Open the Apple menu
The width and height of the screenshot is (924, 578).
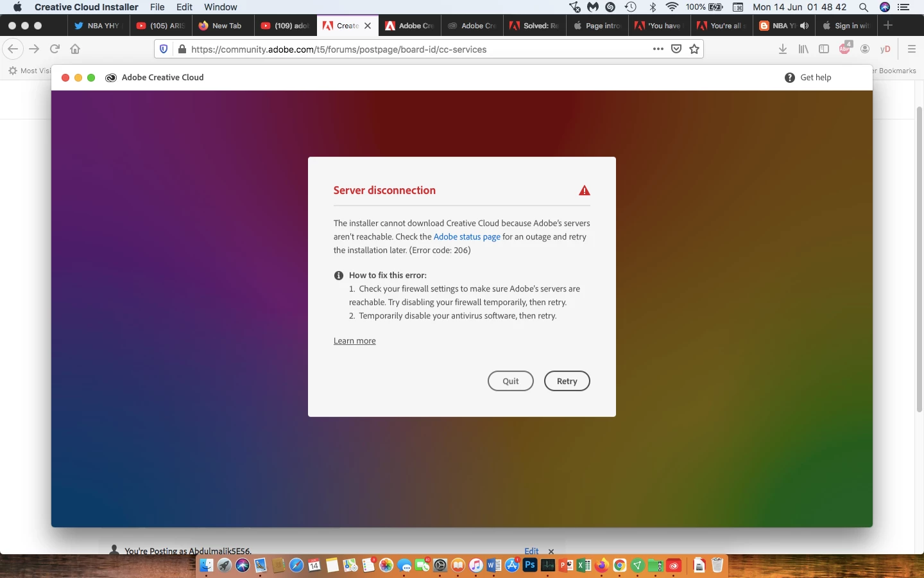tap(17, 7)
